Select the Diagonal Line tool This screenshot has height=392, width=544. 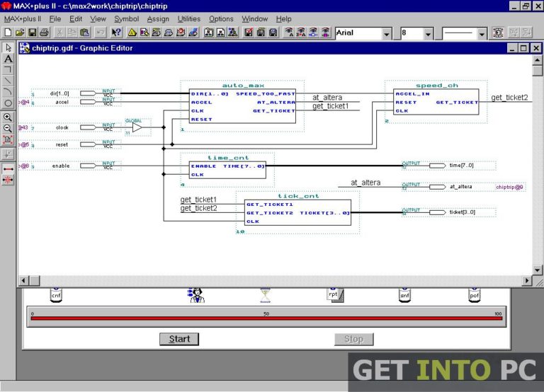[8, 81]
